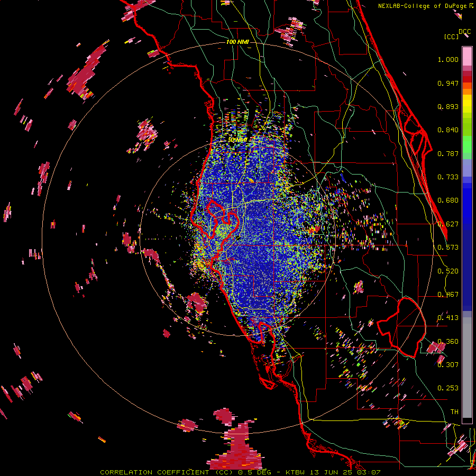Click the 0.787 scale value
This screenshot has width=476, height=476.
448,153
